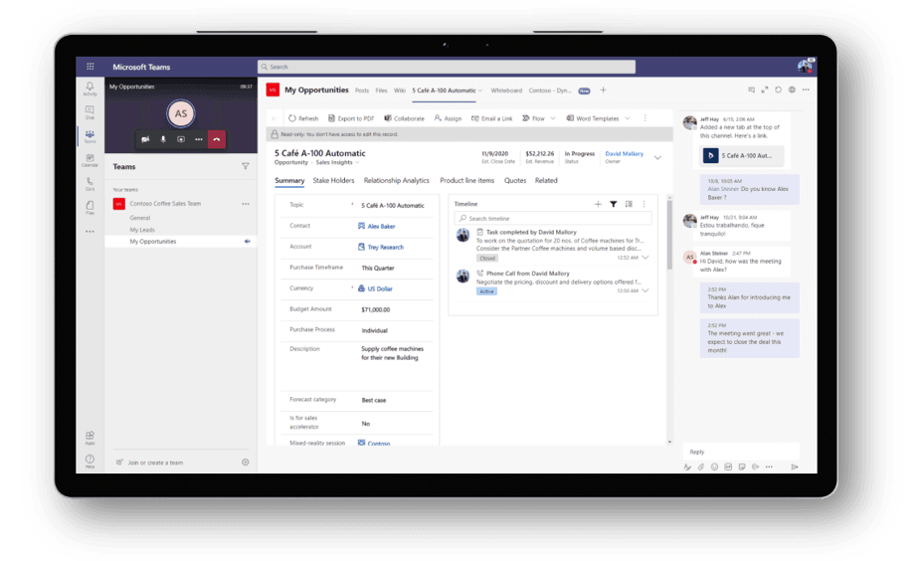Open the David Mallory owner link

coord(624,154)
